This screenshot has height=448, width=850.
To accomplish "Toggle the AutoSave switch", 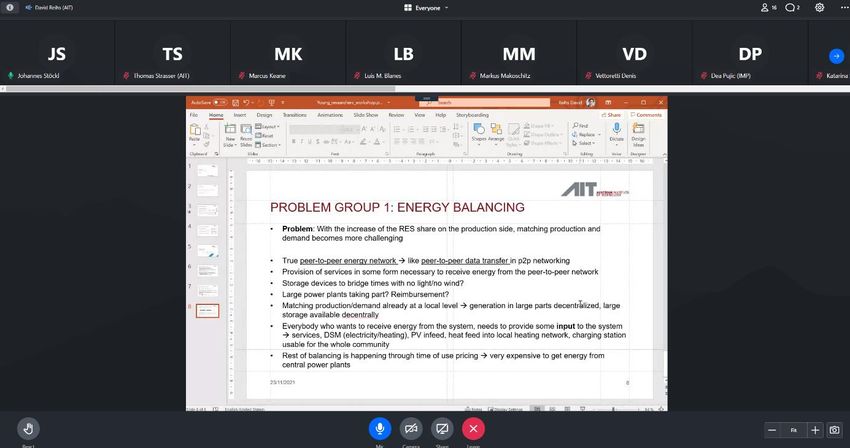I will pyautogui.click(x=220, y=103).
